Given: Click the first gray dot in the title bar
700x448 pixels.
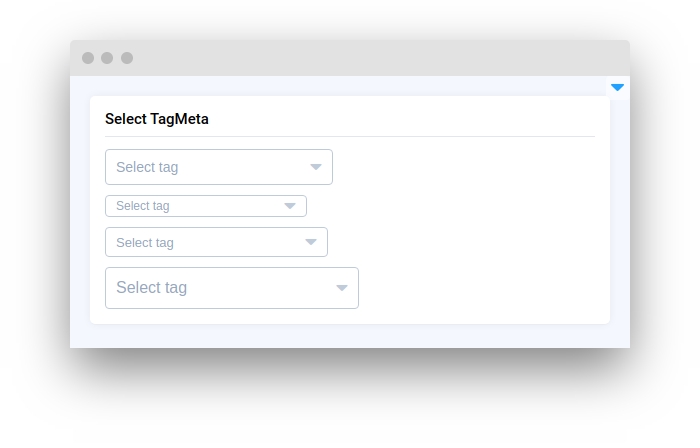Looking at the screenshot, I should click(x=88, y=58).
